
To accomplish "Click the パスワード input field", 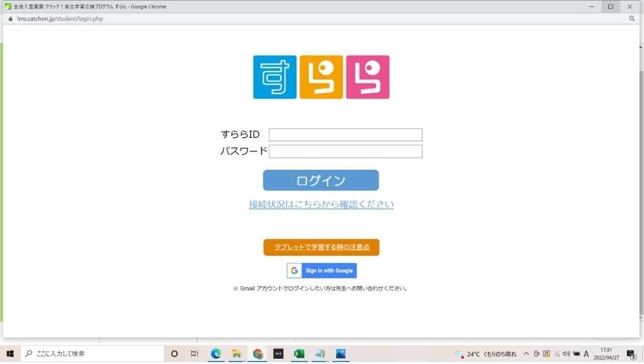I will coord(345,151).
